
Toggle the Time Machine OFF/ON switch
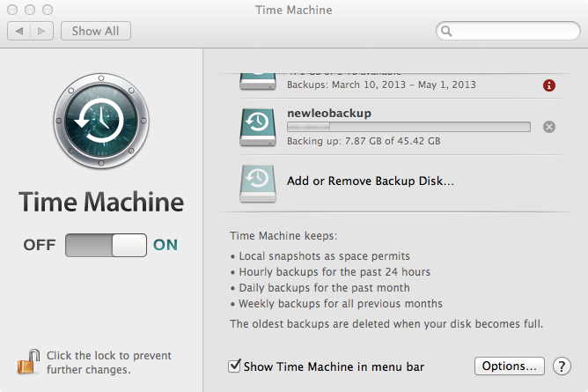[106, 245]
